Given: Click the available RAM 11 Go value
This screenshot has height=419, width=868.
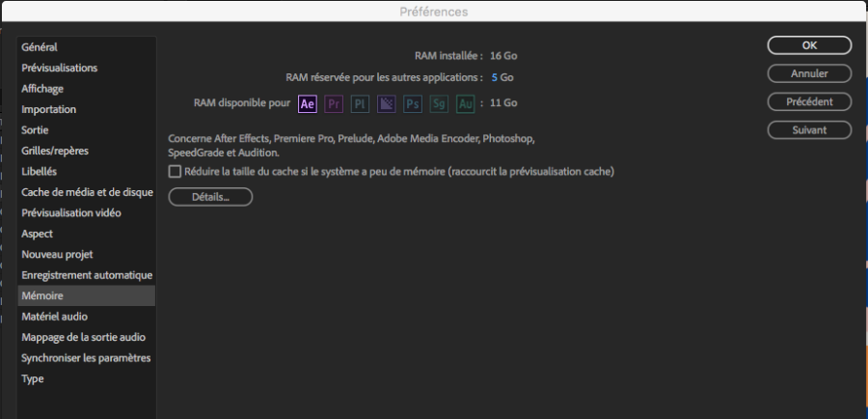Looking at the screenshot, I should (503, 103).
